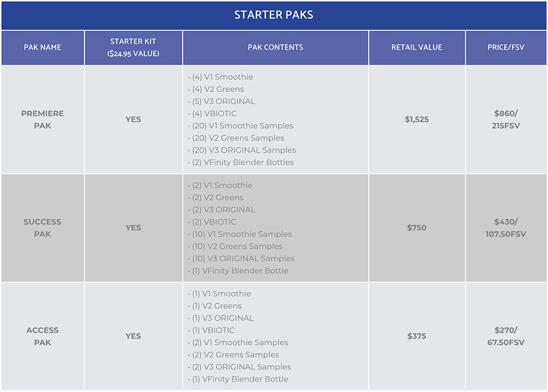
Task: Click (2) VFinity Blender Bottles entry
Action: coord(241,162)
